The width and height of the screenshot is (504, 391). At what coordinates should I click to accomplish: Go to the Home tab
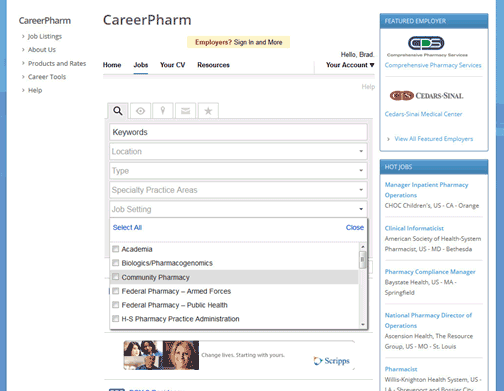[x=112, y=65]
